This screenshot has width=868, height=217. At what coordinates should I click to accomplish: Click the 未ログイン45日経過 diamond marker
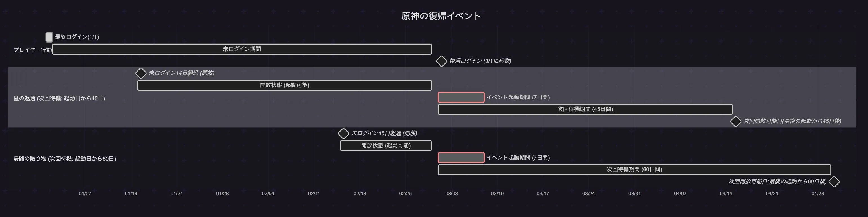coord(343,133)
